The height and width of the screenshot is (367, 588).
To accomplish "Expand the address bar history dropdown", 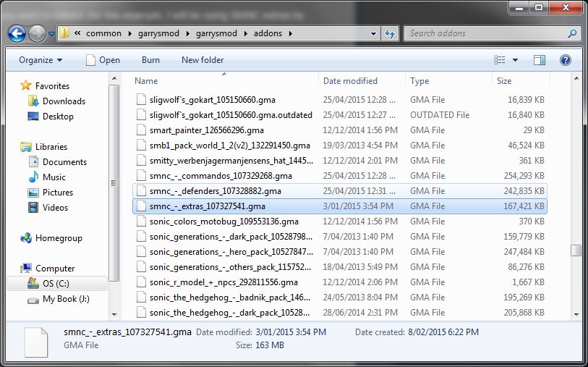I will pyautogui.click(x=373, y=34).
